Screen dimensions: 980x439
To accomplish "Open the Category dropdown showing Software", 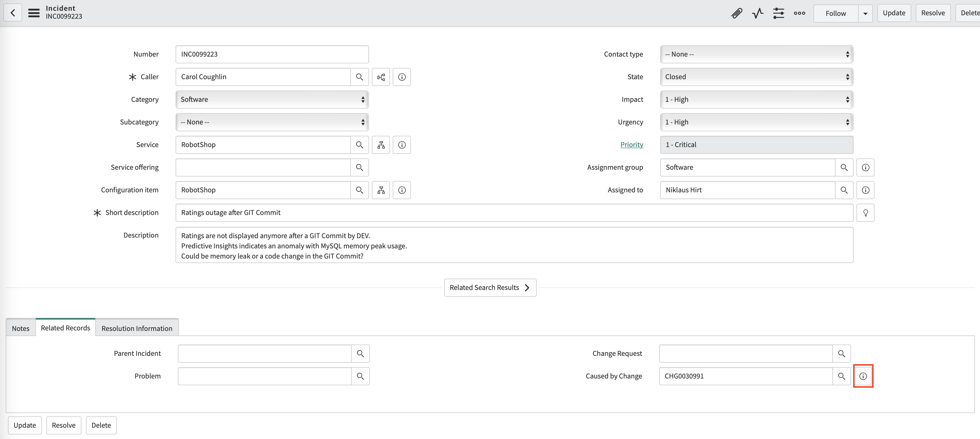I will click(272, 99).
